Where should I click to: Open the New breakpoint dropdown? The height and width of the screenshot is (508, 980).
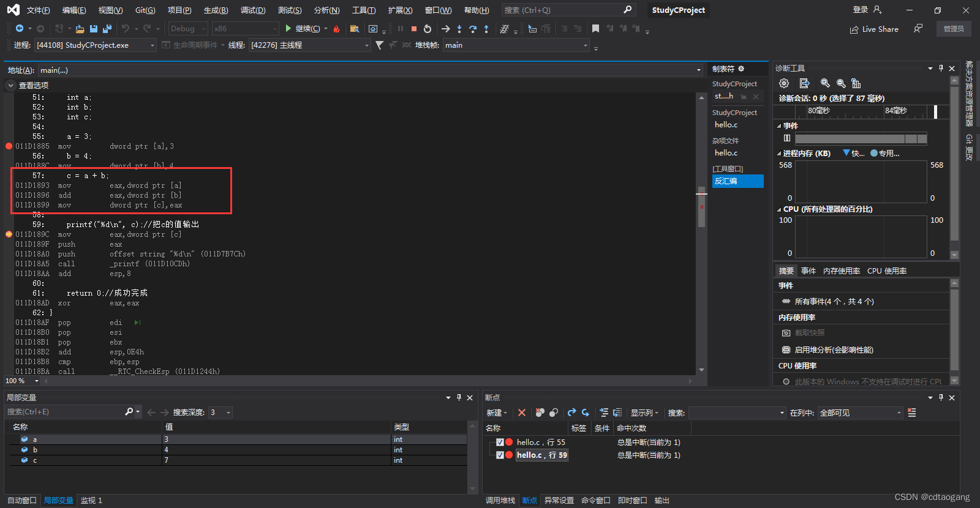(x=497, y=413)
